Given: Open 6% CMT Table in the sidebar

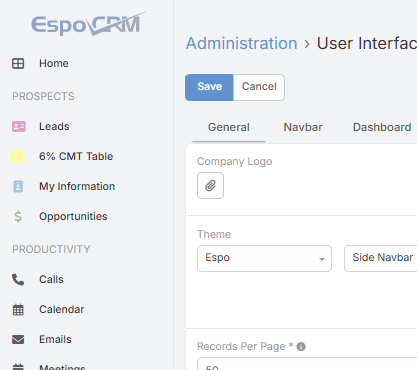Looking at the screenshot, I should click(x=76, y=156).
